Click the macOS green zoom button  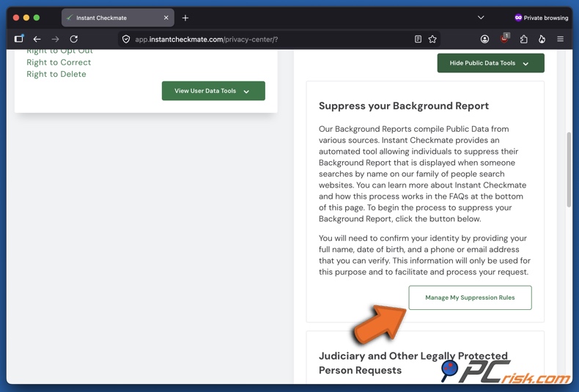(37, 18)
